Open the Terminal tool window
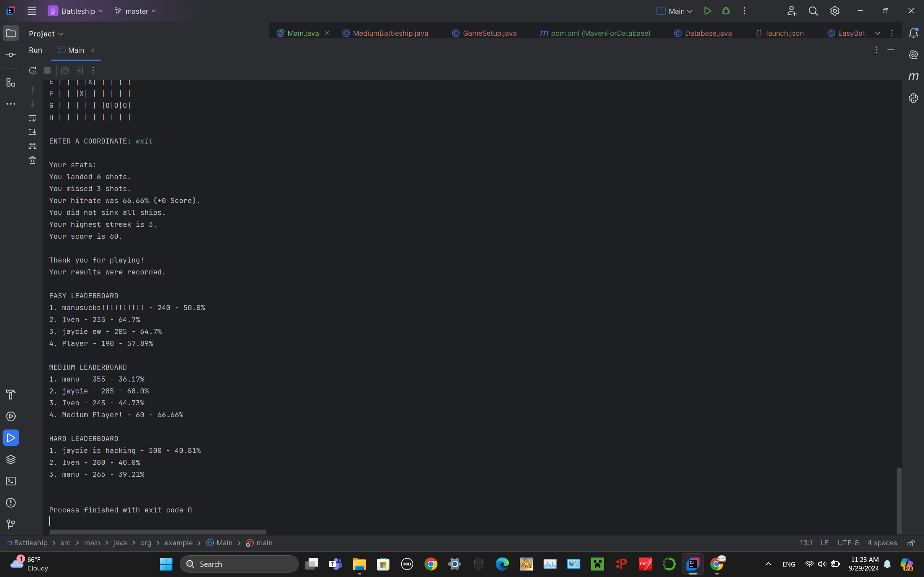The height and width of the screenshot is (577, 924). click(x=11, y=481)
